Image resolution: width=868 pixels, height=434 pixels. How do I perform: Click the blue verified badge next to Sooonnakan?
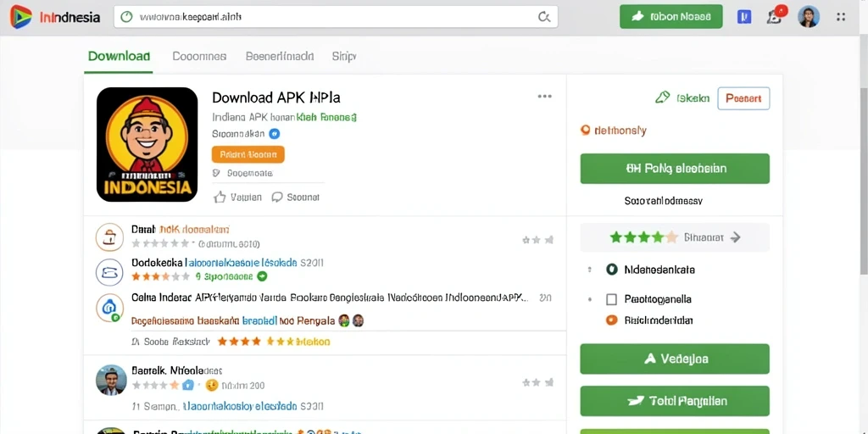coord(274,133)
